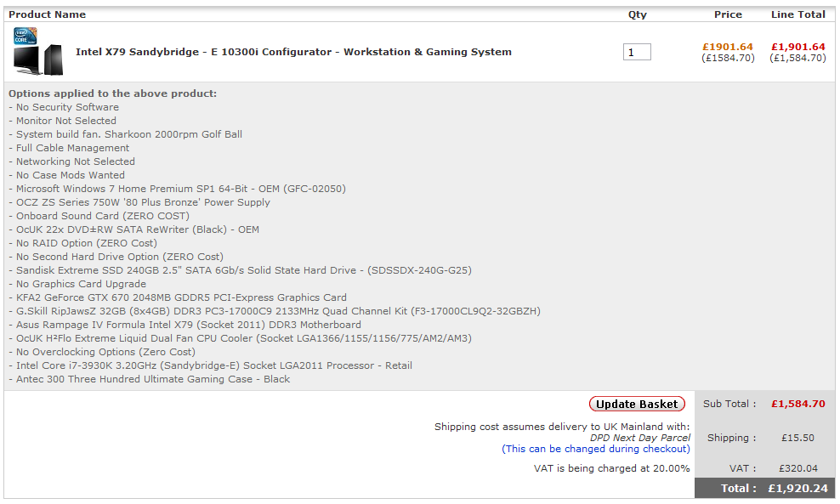This screenshot has height=504, width=840.
Task: Click the Update Basket button
Action: point(637,405)
